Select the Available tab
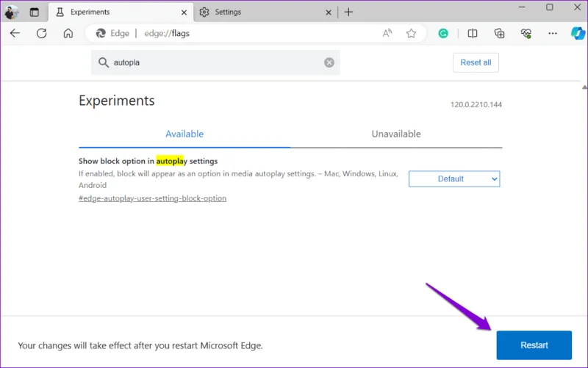 click(x=184, y=134)
